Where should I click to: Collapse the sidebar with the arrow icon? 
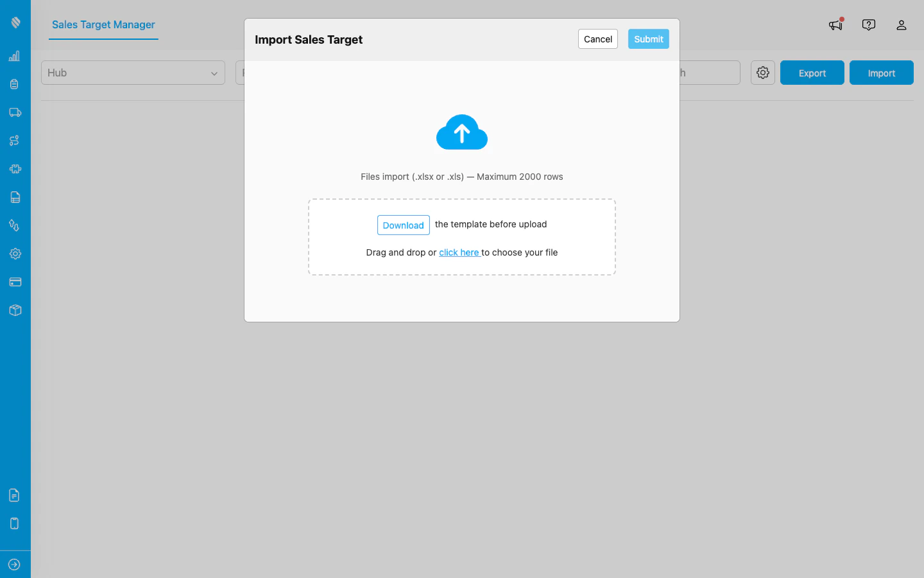coord(15,564)
